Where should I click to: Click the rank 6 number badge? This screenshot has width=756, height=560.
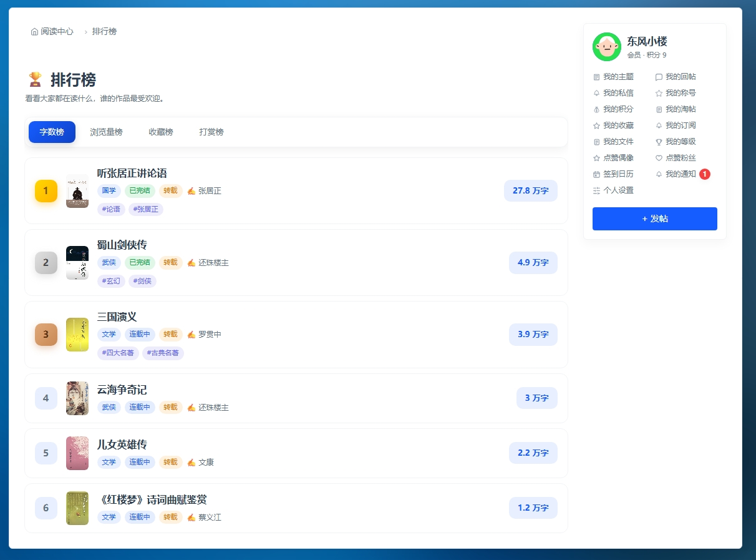(x=46, y=508)
